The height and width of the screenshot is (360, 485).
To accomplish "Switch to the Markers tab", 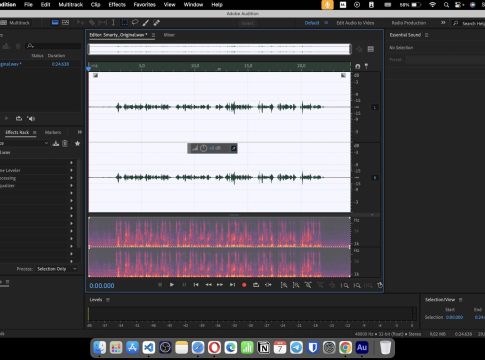I will pyautogui.click(x=53, y=132).
